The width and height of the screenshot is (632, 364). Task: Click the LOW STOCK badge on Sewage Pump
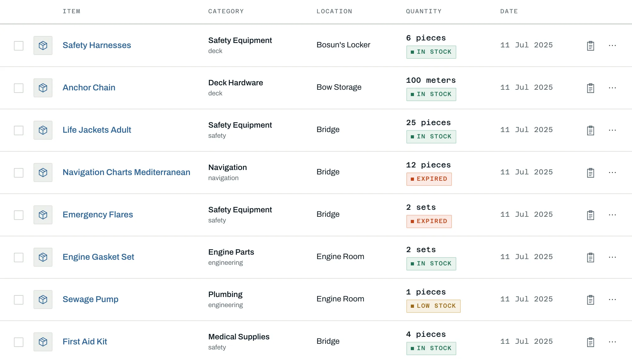pos(433,306)
